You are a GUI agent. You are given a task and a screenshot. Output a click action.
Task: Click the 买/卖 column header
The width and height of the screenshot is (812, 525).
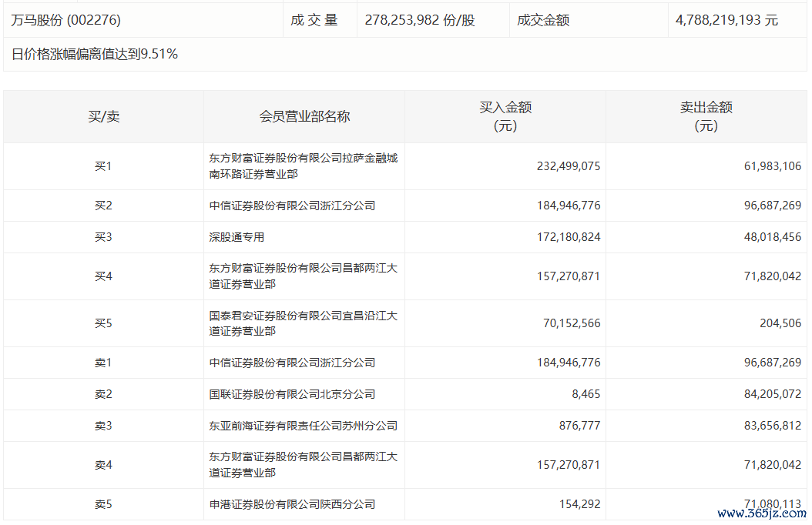[x=103, y=116]
